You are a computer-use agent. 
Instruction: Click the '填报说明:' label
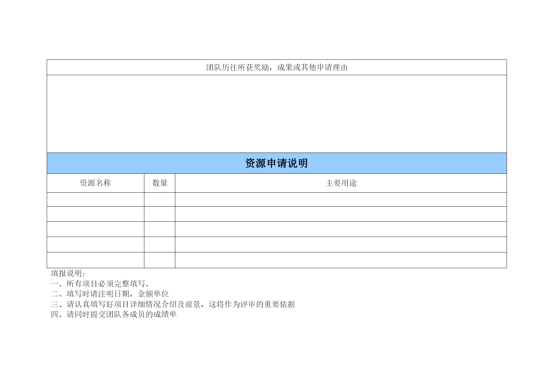pyautogui.click(x=68, y=274)
